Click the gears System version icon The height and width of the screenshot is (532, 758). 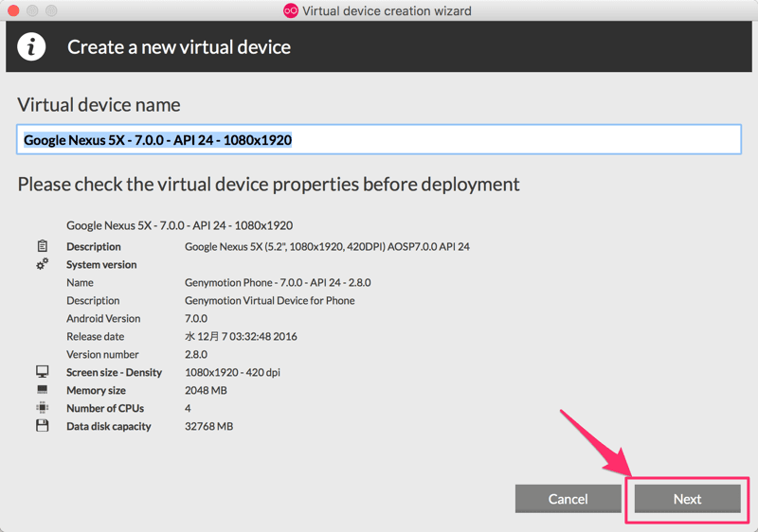[x=43, y=264]
